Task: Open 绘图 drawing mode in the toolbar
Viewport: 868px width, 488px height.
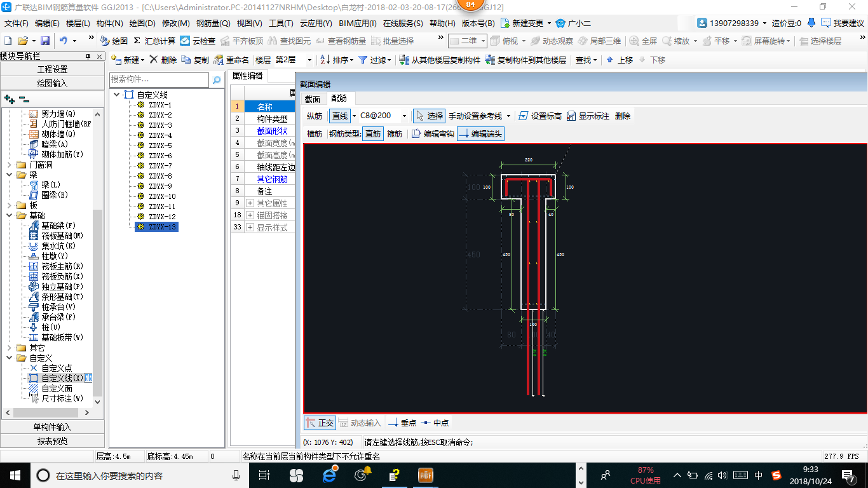Action: coord(114,41)
